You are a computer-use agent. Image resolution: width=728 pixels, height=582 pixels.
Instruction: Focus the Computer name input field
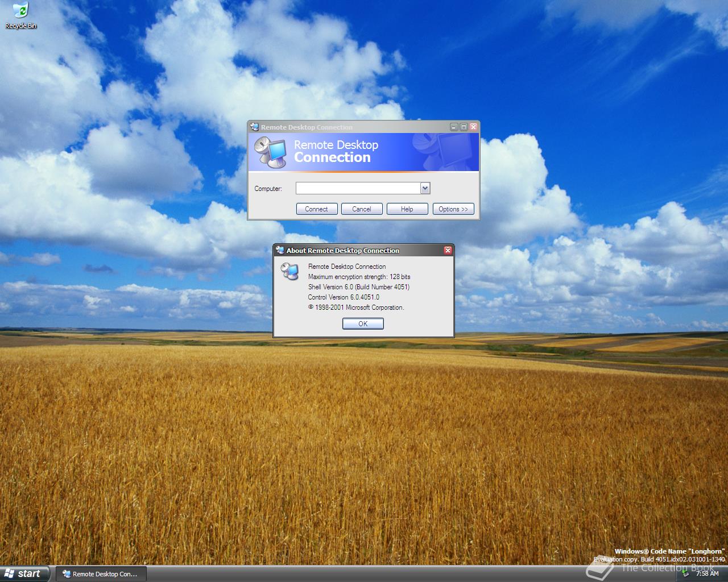pos(358,188)
